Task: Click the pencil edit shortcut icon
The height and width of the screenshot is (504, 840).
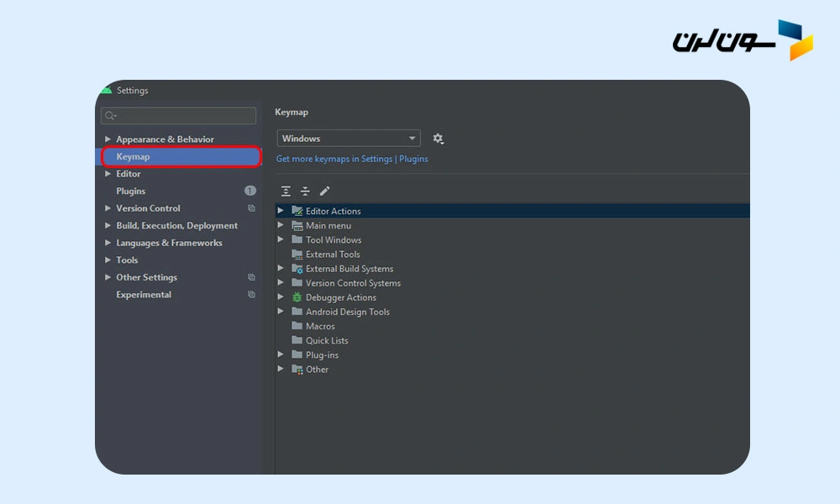Action: tap(325, 192)
